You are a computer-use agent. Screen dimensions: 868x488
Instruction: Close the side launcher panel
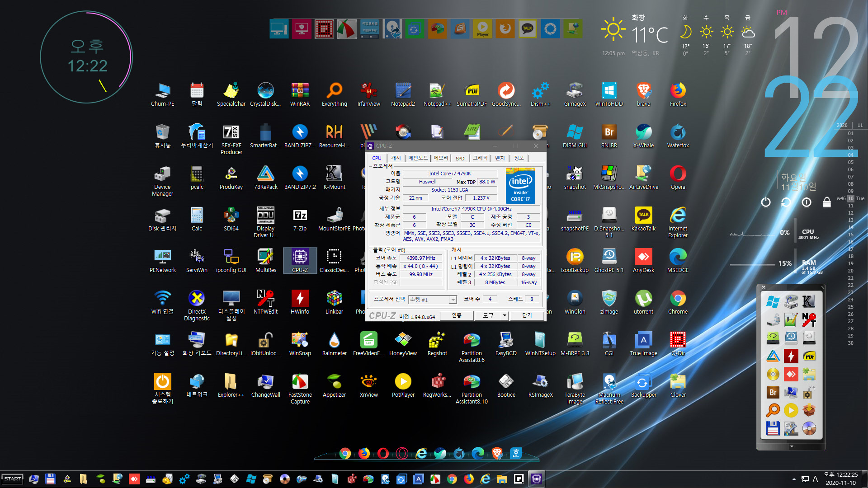coord(764,287)
